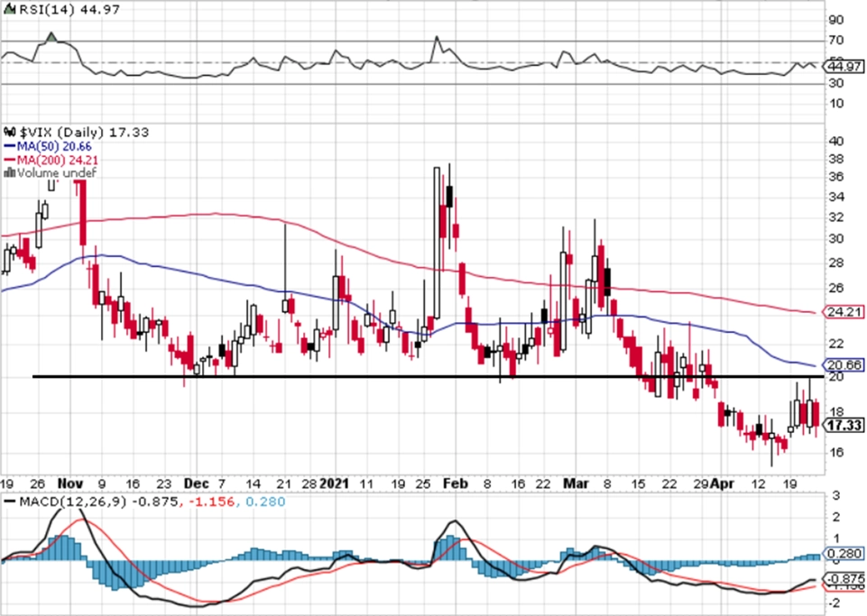867x616 pixels.
Task: Click the 44.97 RSI value tag
Action: click(x=844, y=67)
